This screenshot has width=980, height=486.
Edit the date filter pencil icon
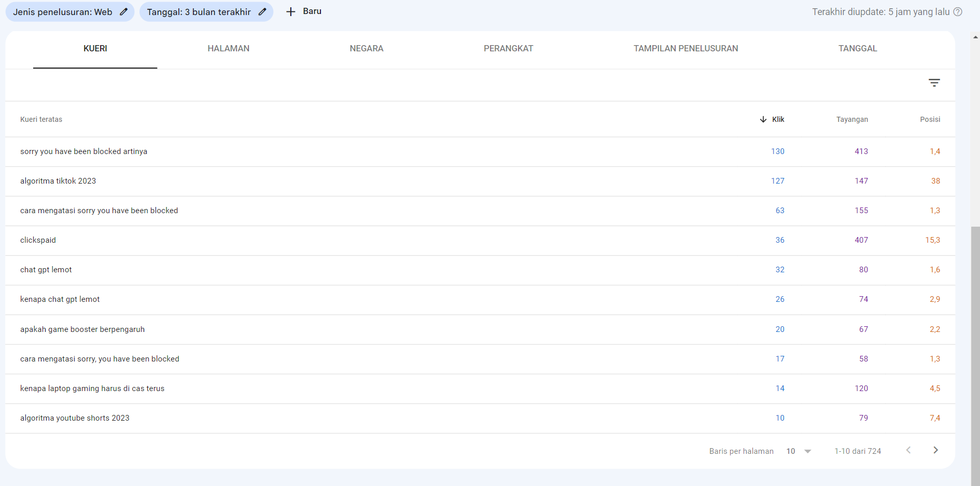point(262,12)
